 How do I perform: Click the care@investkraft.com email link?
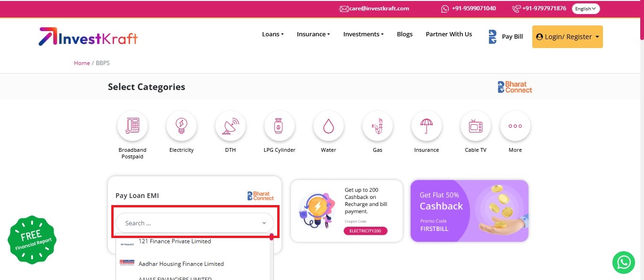tap(379, 8)
